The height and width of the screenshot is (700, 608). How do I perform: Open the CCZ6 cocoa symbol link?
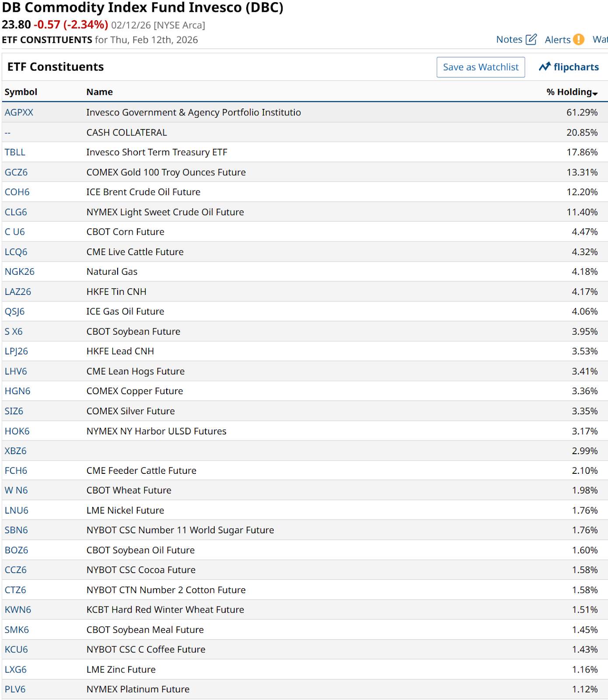[x=16, y=570]
